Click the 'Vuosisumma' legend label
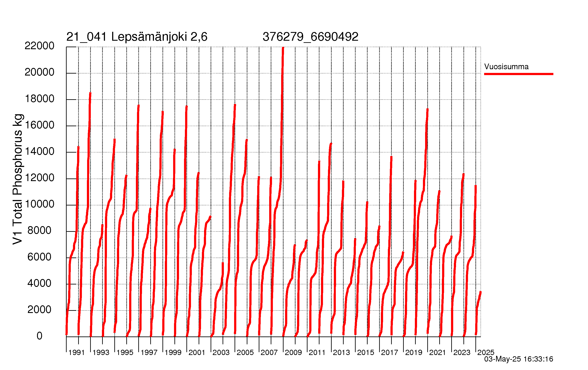This screenshot has width=588, height=370. (x=506, y=67)
